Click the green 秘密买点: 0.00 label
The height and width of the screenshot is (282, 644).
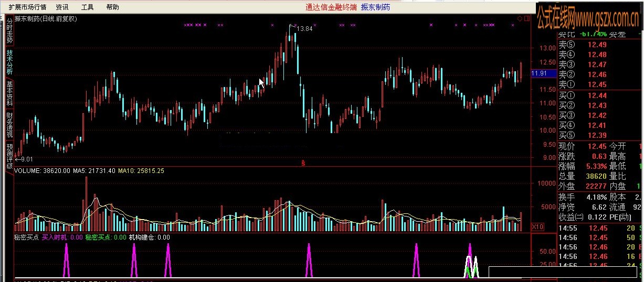[105, 237]
